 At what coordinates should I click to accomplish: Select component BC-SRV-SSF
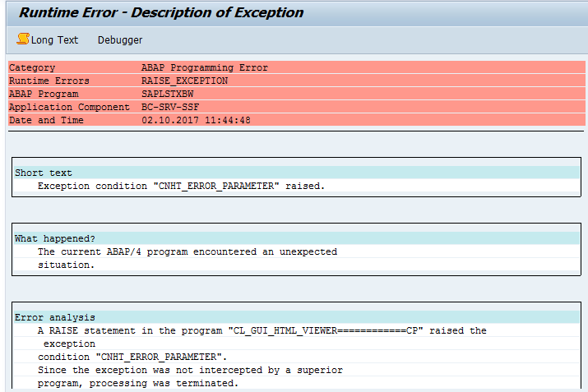pyautogui.click(x=170, y=107)
